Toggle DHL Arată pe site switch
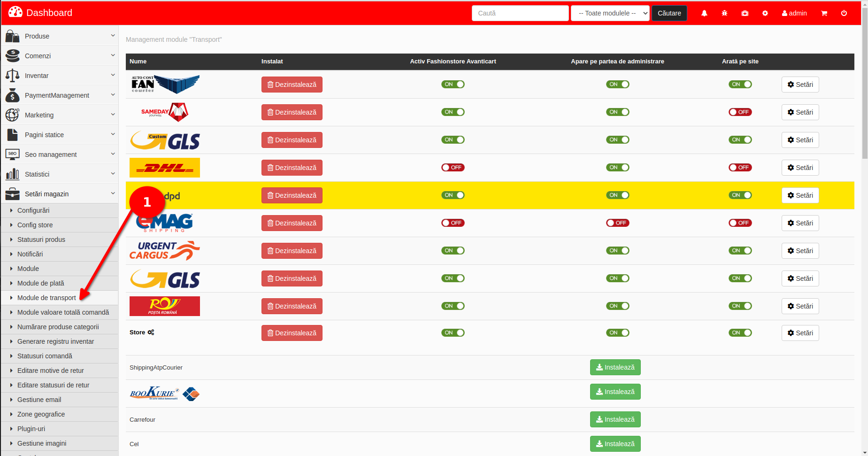Screen dimensions: 868x456 pos(740,168)
